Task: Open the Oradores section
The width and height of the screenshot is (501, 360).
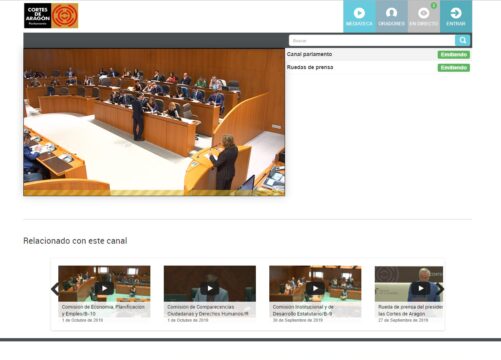Action: pos(392,16)
